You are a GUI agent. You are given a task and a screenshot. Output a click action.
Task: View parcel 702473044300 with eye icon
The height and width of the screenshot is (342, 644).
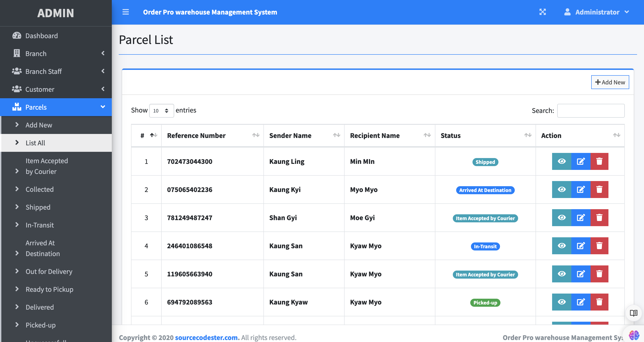coord(561,161)
